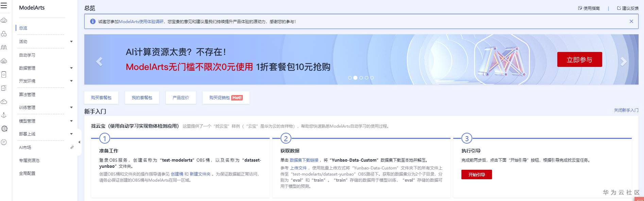Open 自动学习 in the sidebar
Screen dimensions: 644x201
tap(27, 55)
